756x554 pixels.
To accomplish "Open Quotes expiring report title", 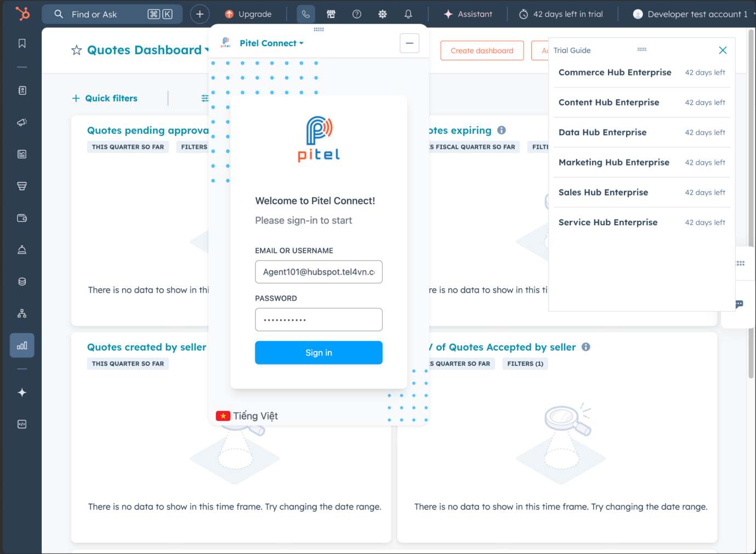I will point(460,130).
